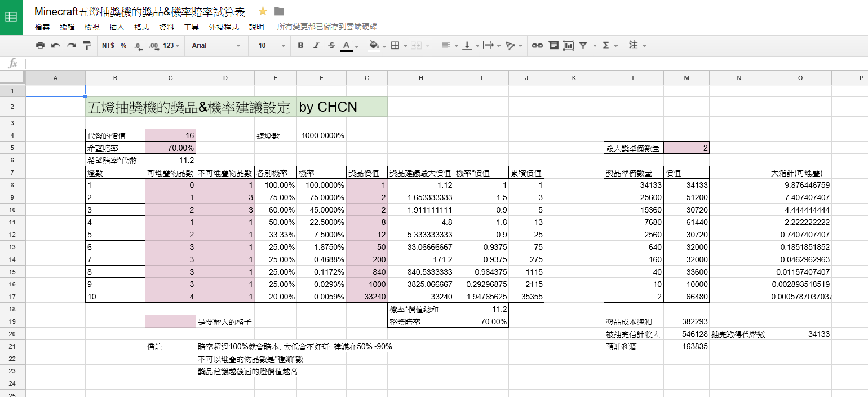Click the saved-to-drive status text
Screen dimensions: 868x397
click(327, 27)
